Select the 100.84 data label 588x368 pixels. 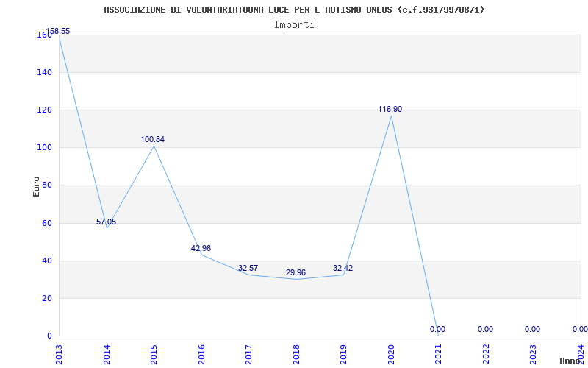coord(153,139)
